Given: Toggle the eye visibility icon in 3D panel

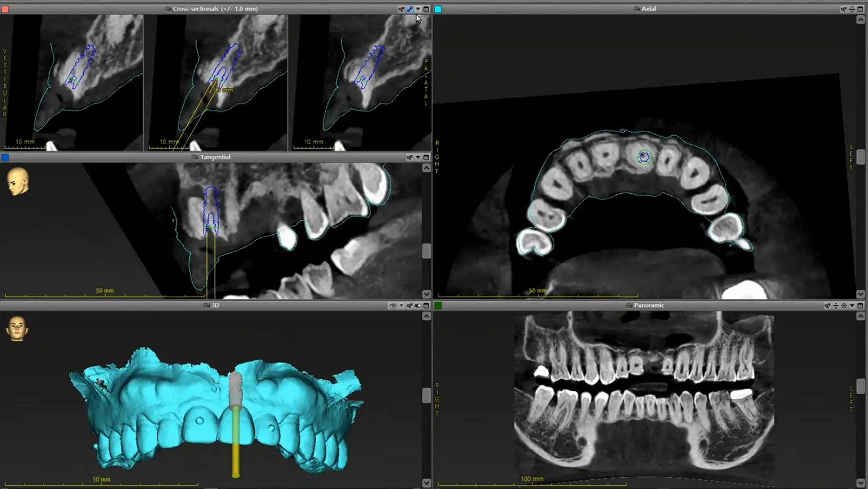Looking at the screenshot, I should [392, 306].
